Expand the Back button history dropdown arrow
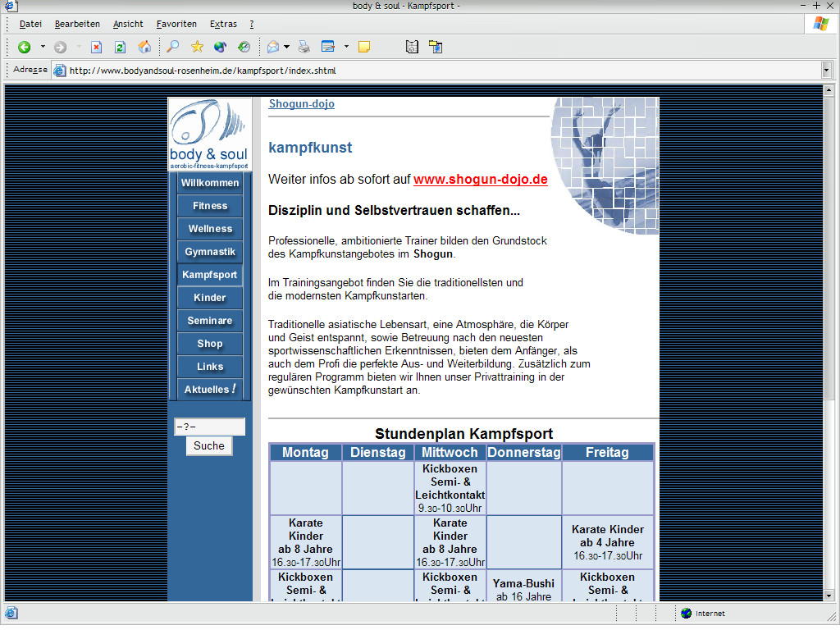The image size is (840, 630). (x=43, y=47)
